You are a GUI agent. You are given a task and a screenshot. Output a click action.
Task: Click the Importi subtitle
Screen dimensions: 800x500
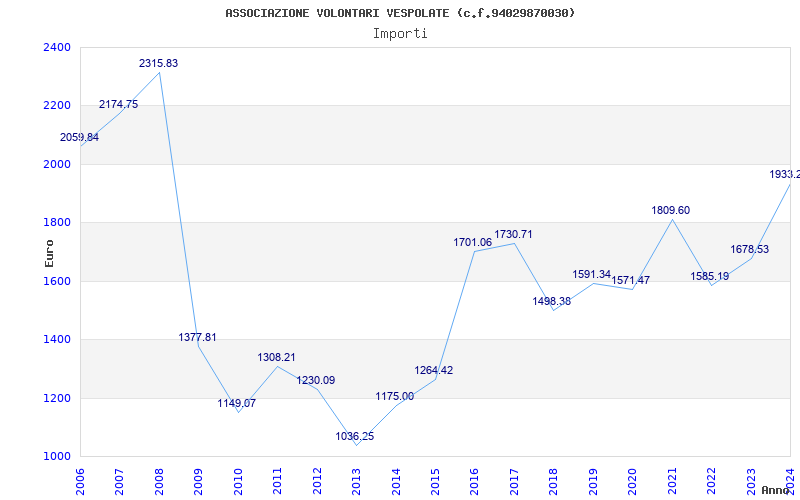tap(400, 34)
